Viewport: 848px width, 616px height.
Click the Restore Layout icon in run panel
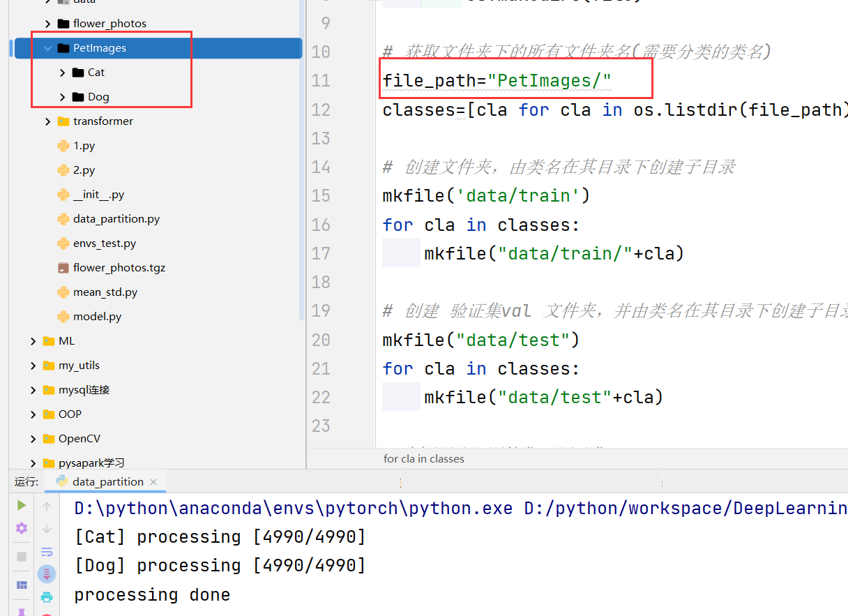(x=22, y=585)
